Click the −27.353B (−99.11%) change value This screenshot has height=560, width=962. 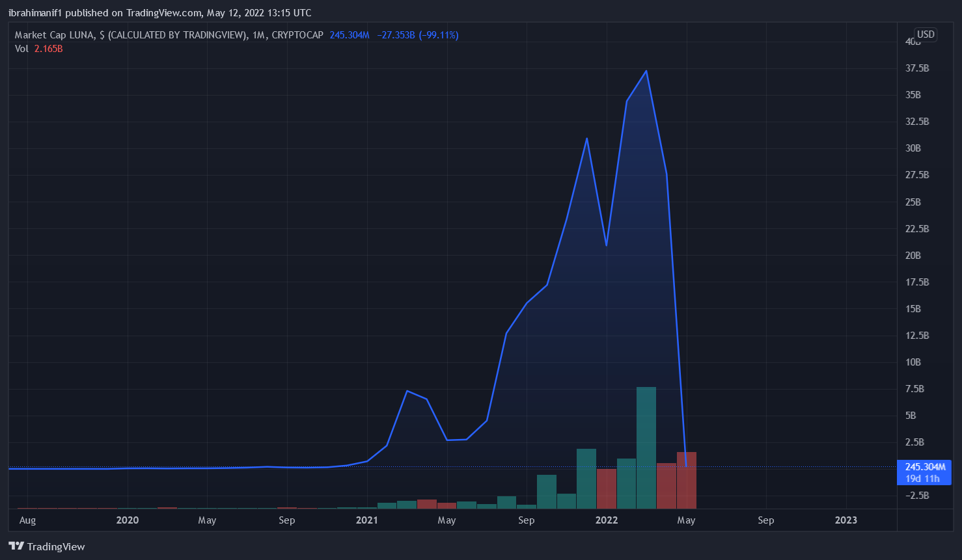(417, 35)
